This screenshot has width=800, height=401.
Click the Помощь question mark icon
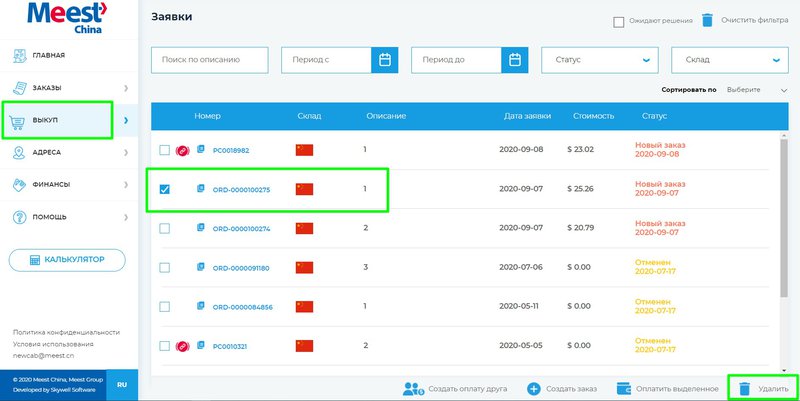(19, 217)
